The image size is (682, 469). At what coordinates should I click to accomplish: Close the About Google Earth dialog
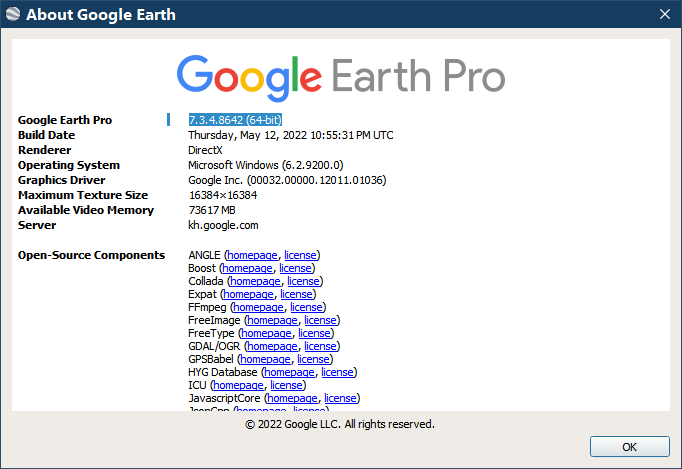point(664,15)
